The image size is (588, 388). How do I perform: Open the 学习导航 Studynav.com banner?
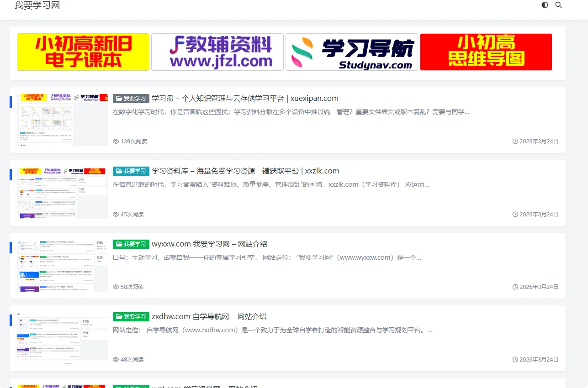pyautogui.click(x=351, y=52)
